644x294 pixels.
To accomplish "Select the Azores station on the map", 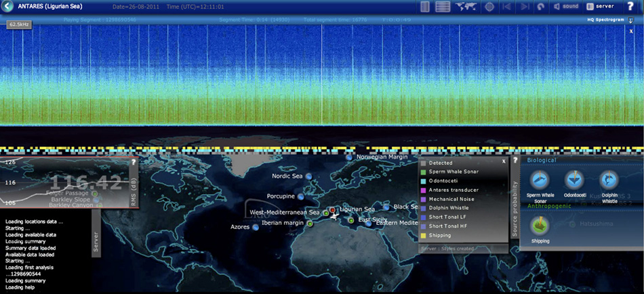I will coord(256,228).
